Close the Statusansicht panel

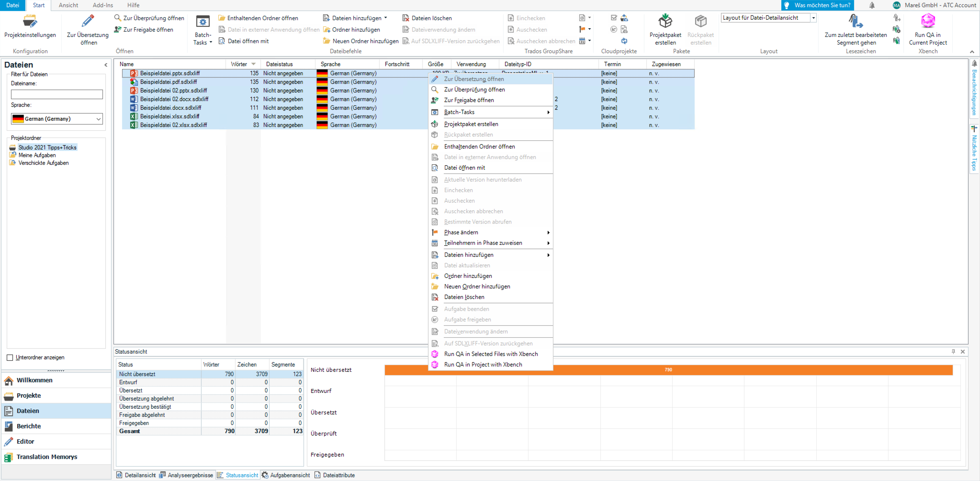pos(963,351)
